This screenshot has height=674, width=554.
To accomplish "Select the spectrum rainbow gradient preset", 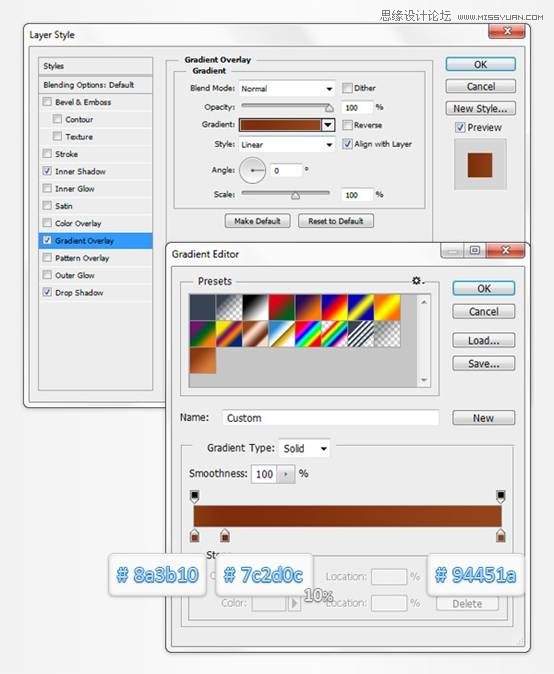I will click(x=308, y=334).
